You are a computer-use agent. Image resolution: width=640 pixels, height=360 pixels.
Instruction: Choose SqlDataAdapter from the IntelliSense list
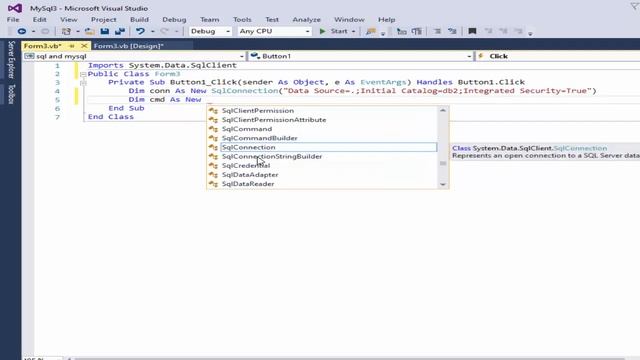(x=250, y=175)
